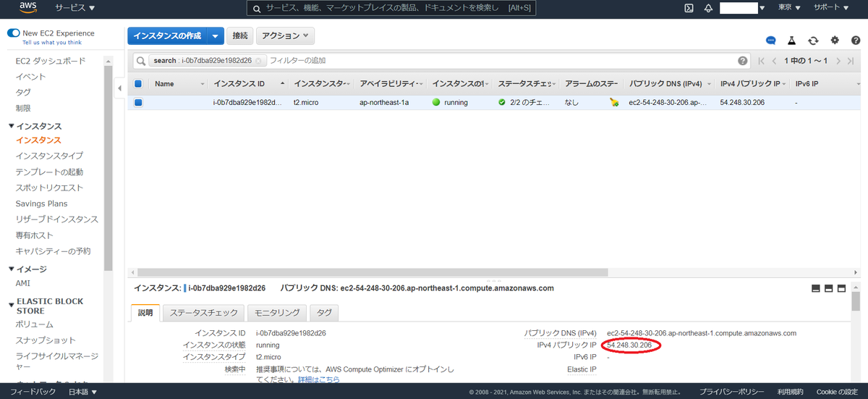Follow Tell us what you think link
This screenshot has height=399, width=868.
[x=52, y=43]
